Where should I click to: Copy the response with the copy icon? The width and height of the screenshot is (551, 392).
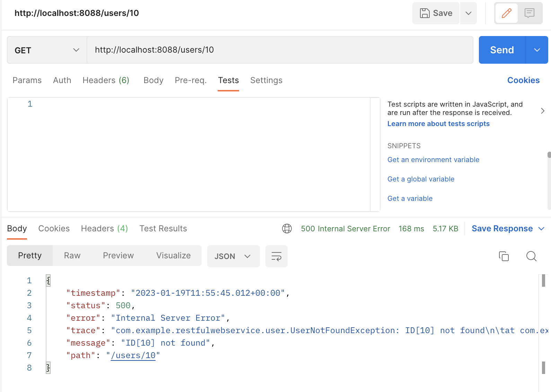coord(504,256)
